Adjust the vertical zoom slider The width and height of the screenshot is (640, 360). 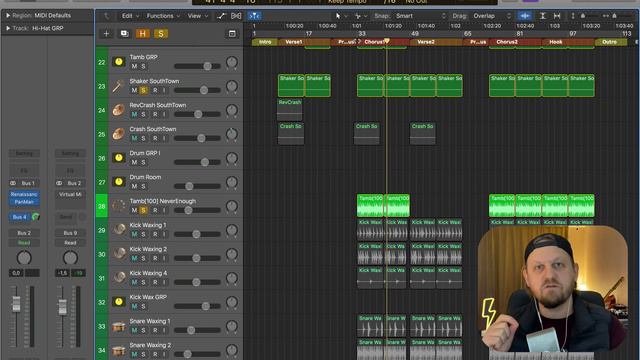583,16
